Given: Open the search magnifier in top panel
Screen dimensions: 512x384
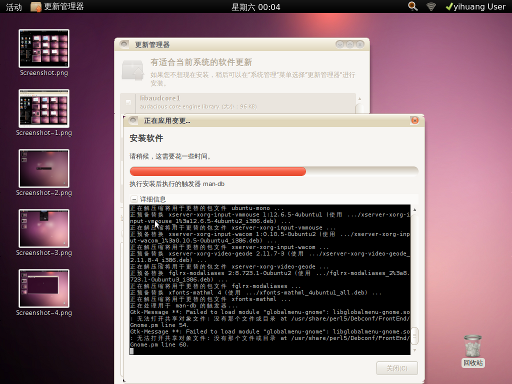Looking at the screenshot, I should pyautogui.click(x=413, y=6).
